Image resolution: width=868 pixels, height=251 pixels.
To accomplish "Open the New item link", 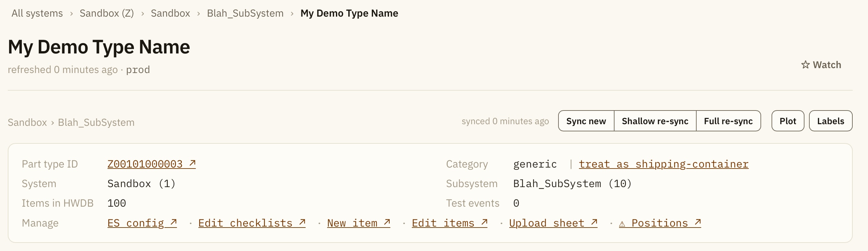I will (x=358, y=223).
